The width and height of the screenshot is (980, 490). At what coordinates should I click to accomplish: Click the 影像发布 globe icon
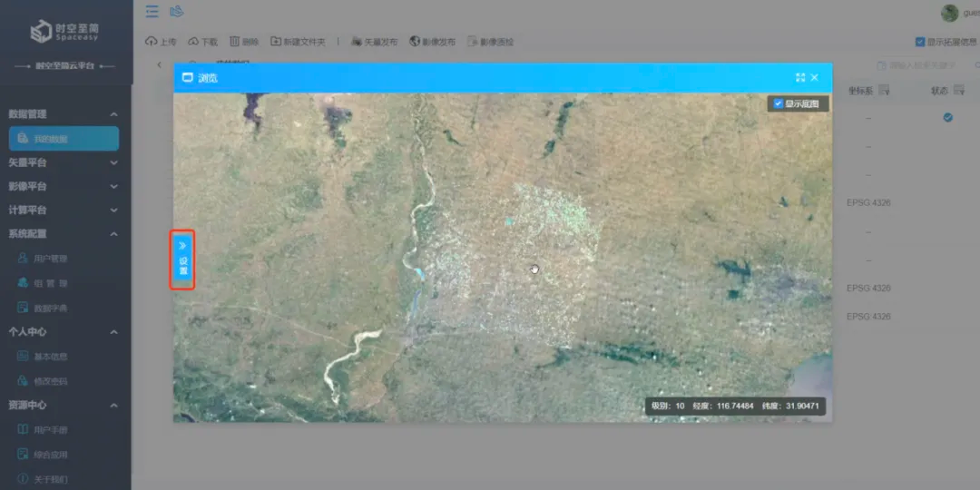(415, 41)
